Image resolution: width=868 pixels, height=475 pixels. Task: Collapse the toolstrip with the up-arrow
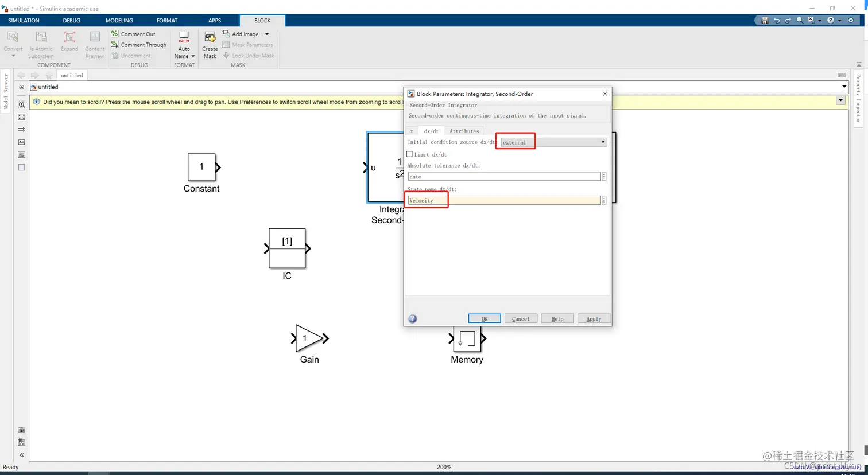click(859, 64)
